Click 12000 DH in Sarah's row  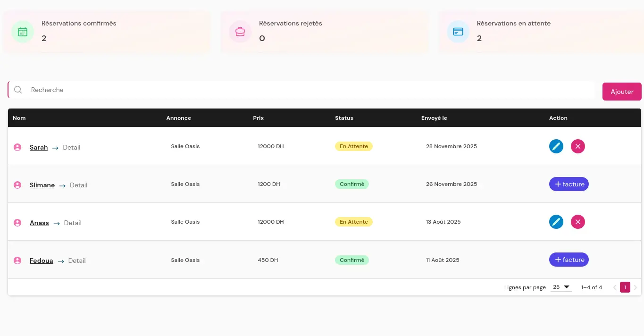(271, 146)
